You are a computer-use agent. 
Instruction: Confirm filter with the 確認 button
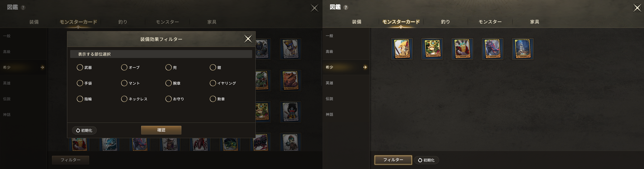point(161,130)
